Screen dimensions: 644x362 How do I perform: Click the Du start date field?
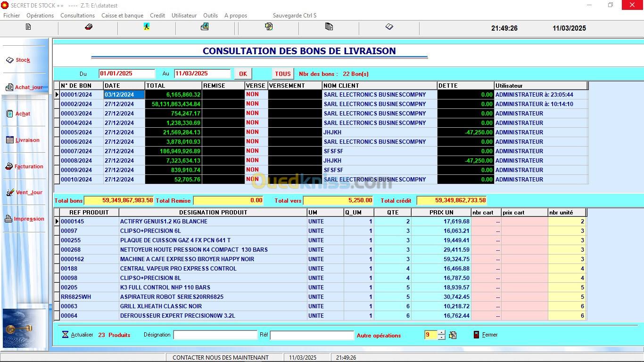pos(126,74)
